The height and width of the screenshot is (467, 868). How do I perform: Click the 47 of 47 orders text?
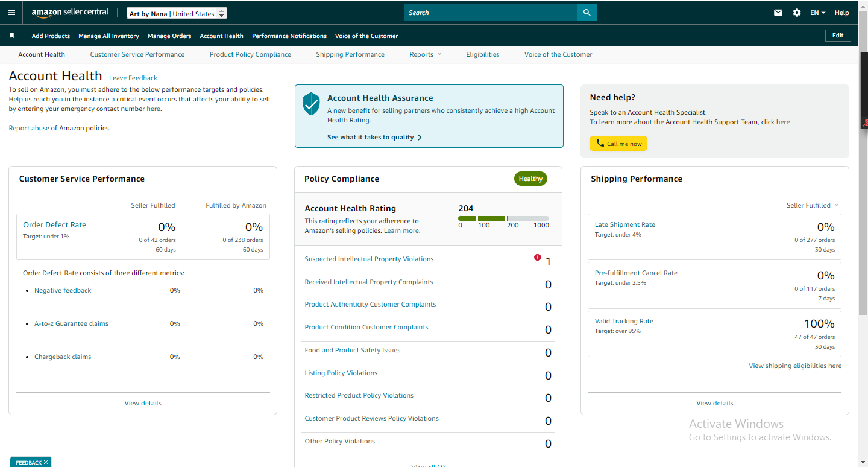coord(814,337)
